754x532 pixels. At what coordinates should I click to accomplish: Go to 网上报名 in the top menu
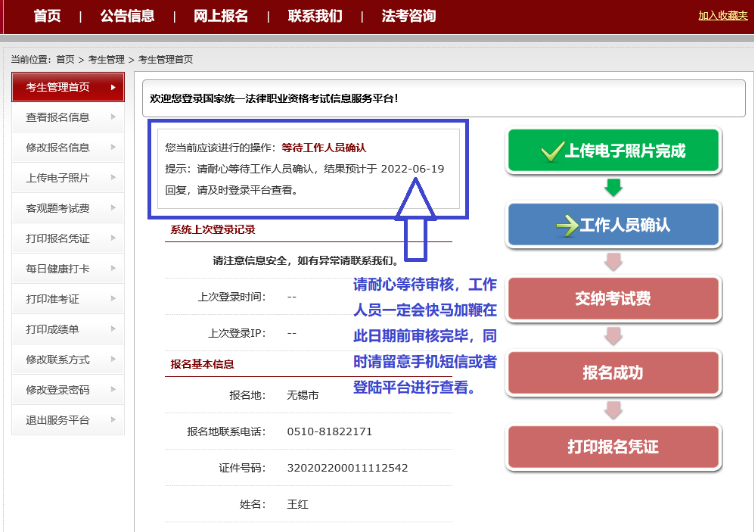pyautogui.click(x=221, y=16)
